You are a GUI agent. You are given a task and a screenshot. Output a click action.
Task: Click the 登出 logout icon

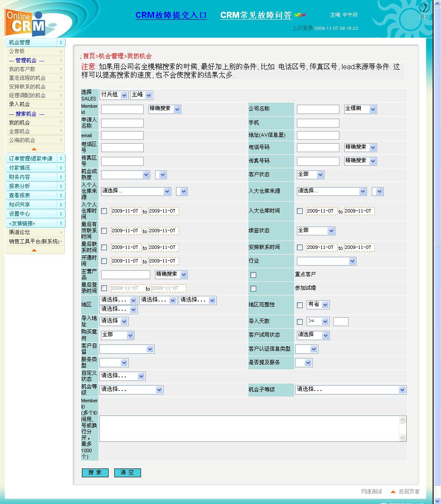pos(424,10)
